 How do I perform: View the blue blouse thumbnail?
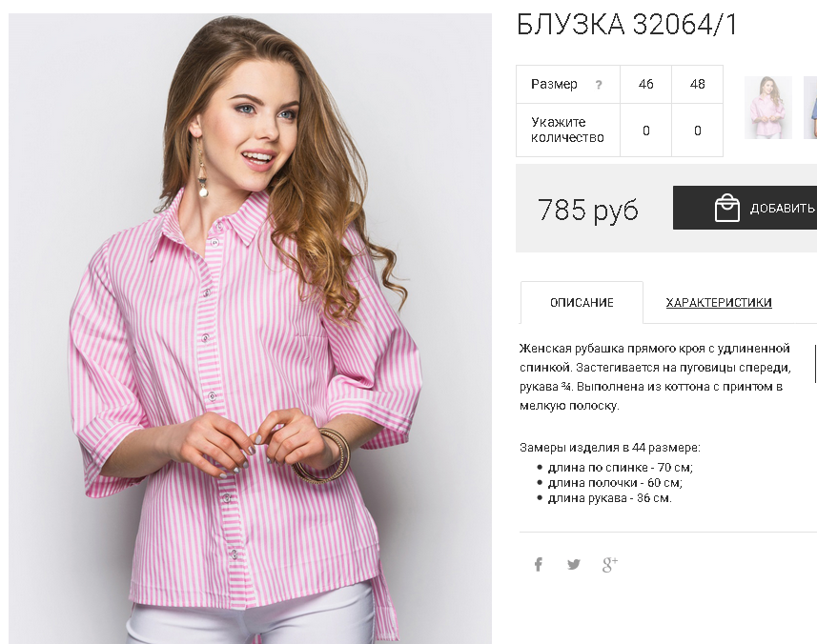(x=810, y=108)
